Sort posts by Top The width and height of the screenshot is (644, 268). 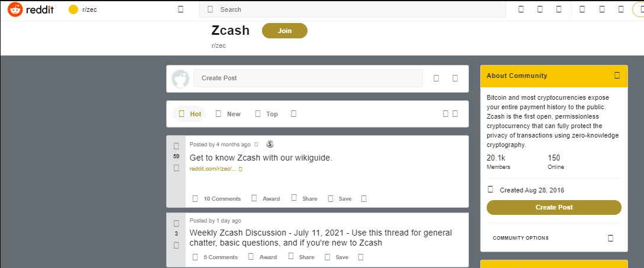[267, 114]
